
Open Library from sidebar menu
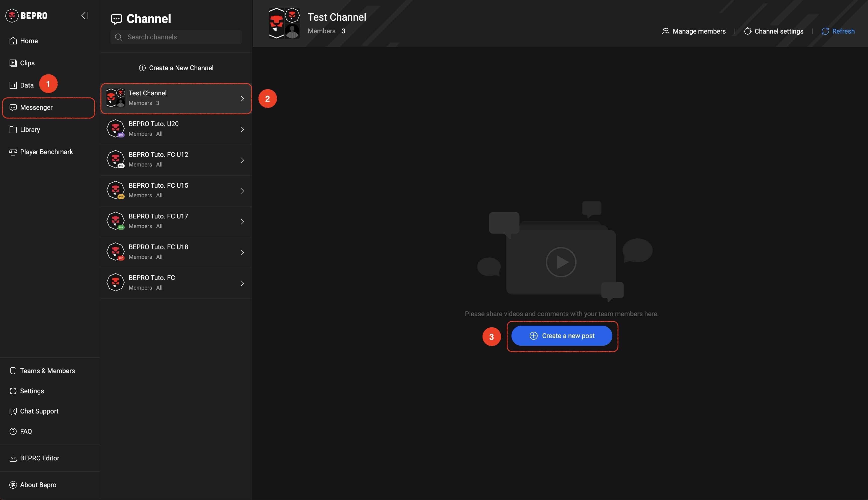coord(30,129)
